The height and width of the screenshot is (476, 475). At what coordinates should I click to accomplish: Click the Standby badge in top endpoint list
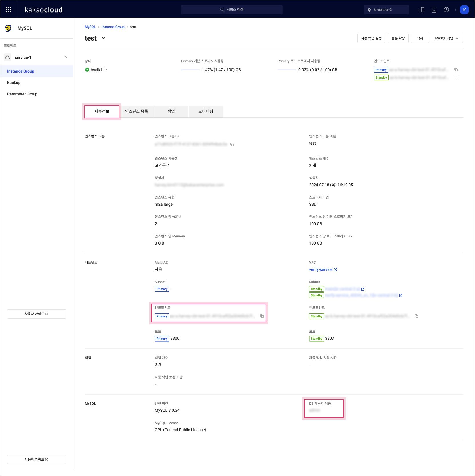coord(381,77)
